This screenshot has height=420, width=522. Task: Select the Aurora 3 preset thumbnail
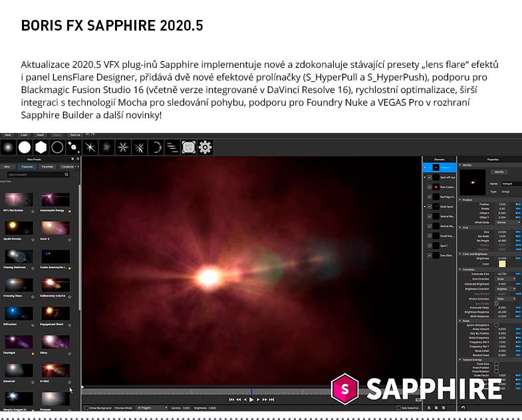pos(56,228)
